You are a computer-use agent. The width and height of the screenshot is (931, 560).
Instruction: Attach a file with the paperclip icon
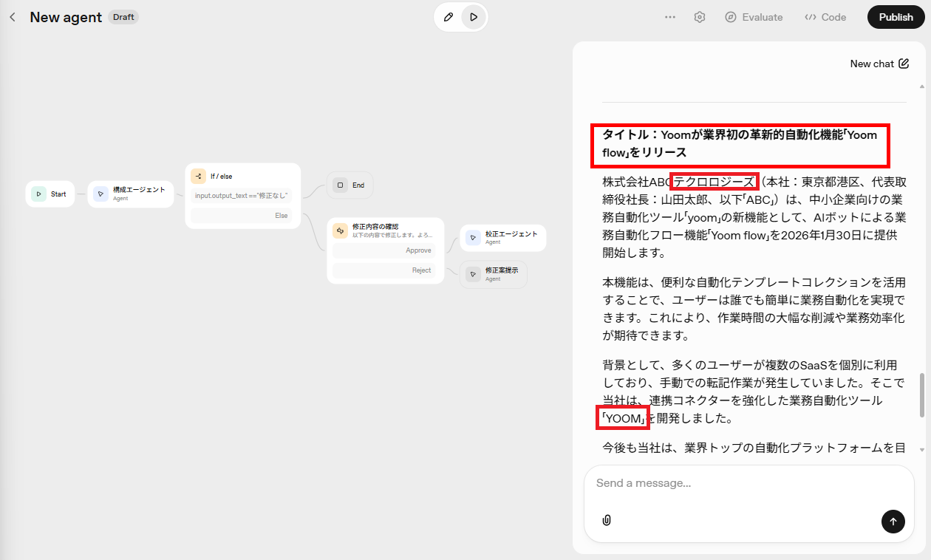tap(607, 521)
